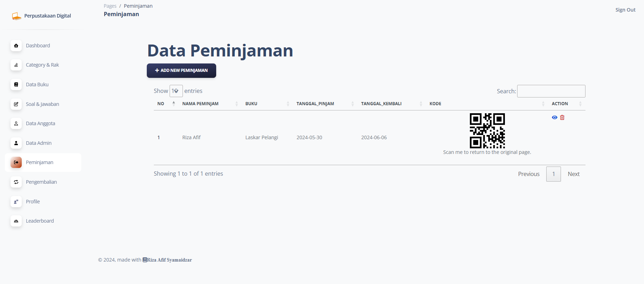644x284 pixels.
Task: Click 'Scan me to return' caption
Action: (487, 152)
